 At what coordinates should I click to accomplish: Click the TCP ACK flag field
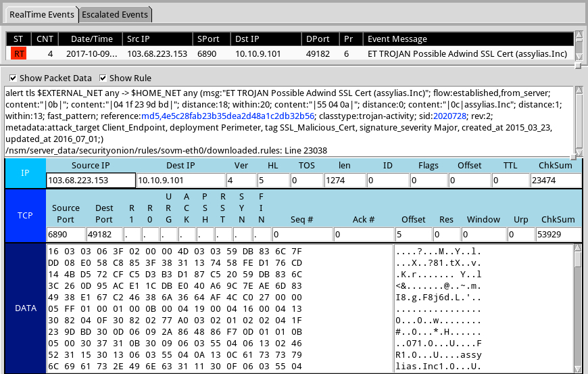point(187,235)
